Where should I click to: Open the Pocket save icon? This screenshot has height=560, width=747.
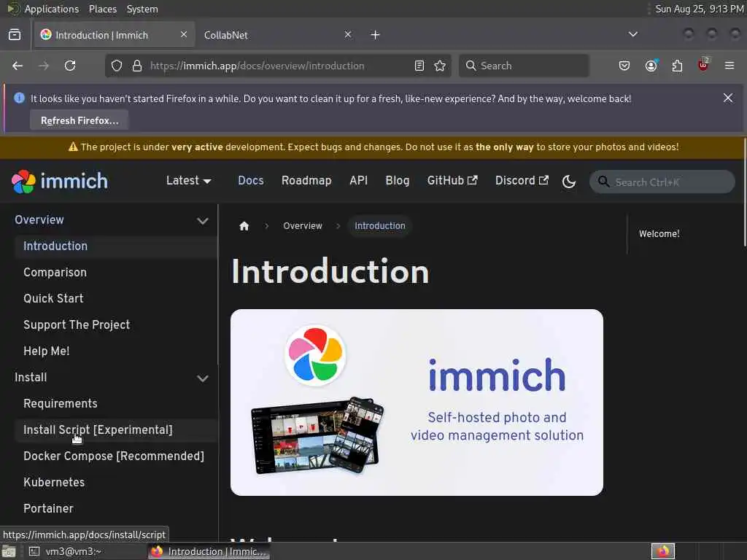click(x=624, y=66)
